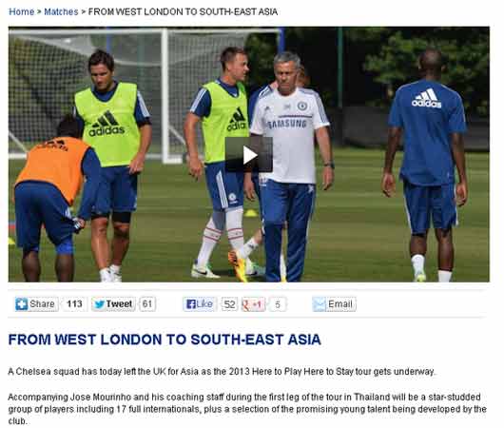Play the training session video
This screenshot has width=504, height=428.
(x=249, y=155)
